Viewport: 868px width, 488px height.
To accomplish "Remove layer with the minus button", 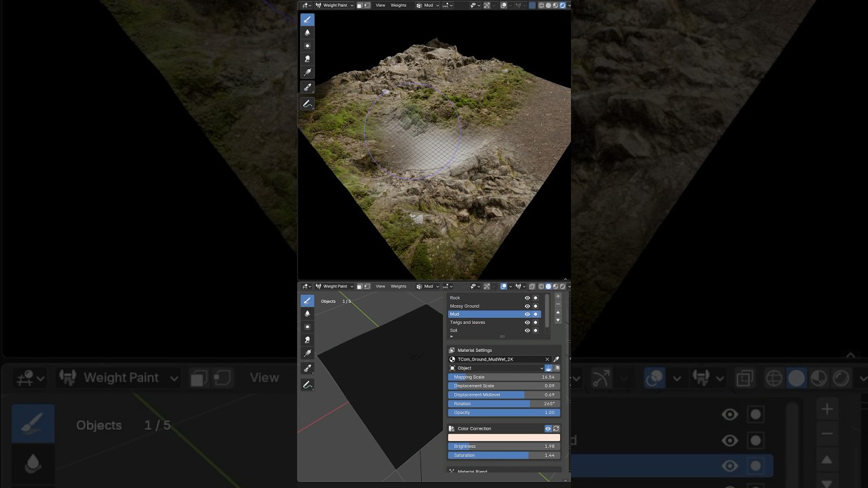I will click(x=558, y=304).
